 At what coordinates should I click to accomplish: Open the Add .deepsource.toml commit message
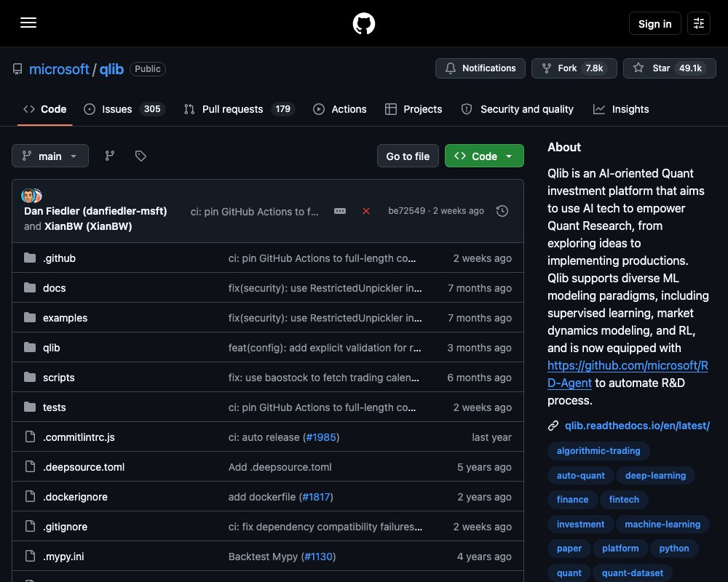coord(280,467)
